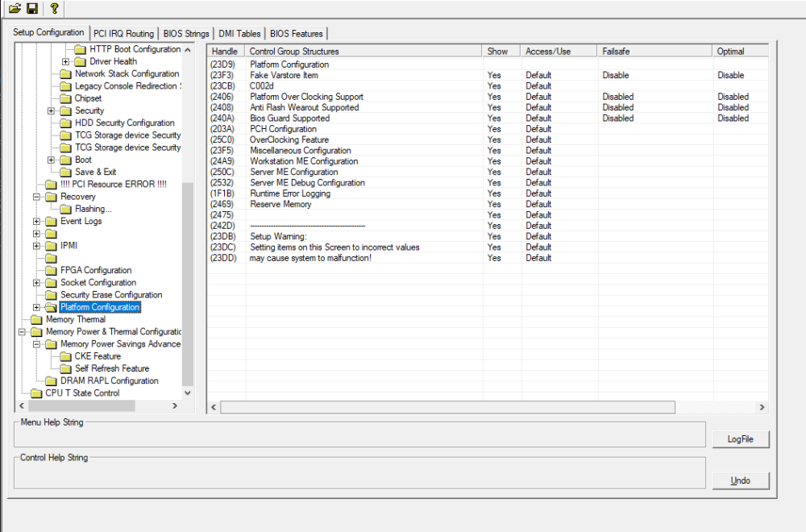Expand the Socket Configuration tree node
Screen dimensions: 806x532
(x=36, y=283)
